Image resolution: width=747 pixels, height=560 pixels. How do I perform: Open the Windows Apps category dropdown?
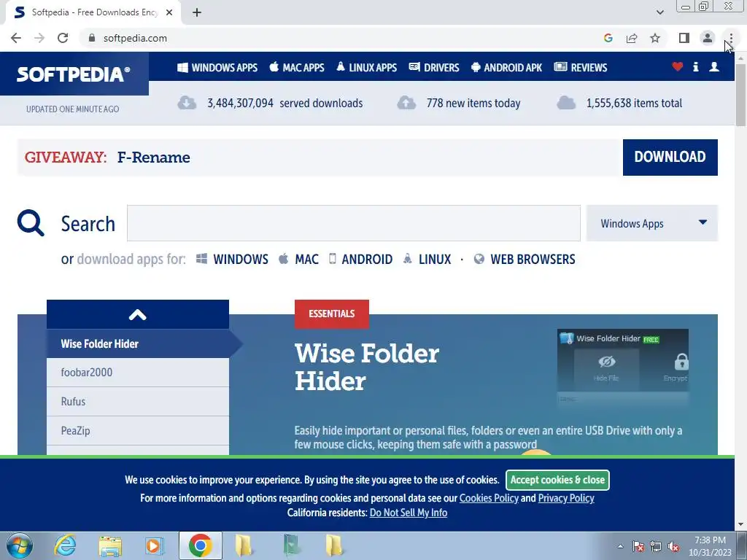click(652, 223)
